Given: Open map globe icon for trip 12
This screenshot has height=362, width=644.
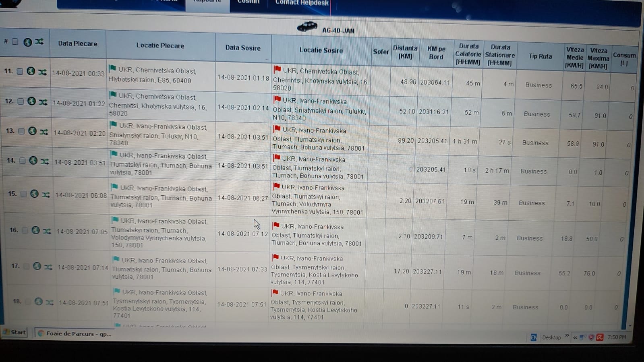Looking at the screenshot, I should [x=31, y=101].
